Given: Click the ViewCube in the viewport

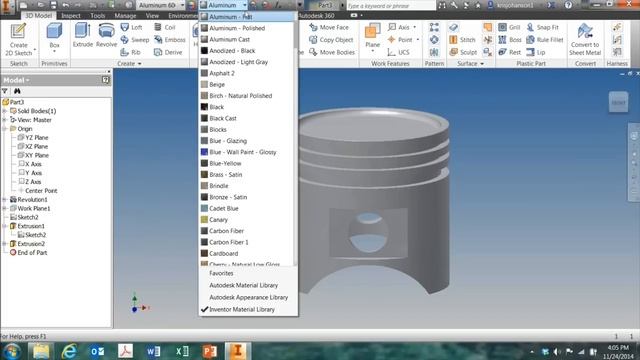Looking at the screenshot, I should tap(618, 102).
